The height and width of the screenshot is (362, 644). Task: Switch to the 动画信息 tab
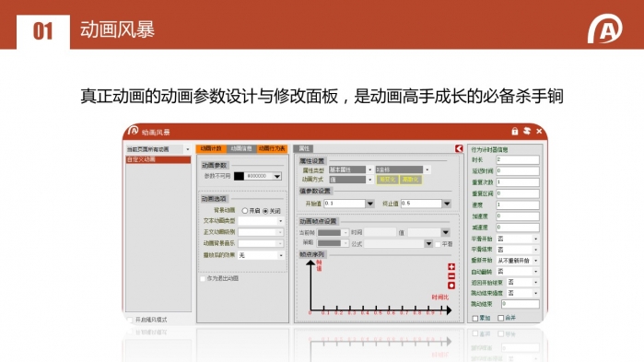241,148
